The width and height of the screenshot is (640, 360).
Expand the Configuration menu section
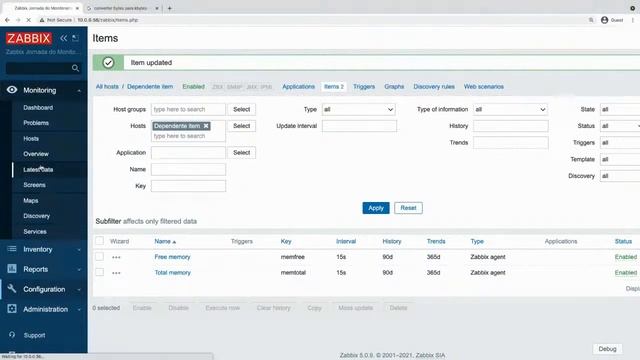coord(79,289)
